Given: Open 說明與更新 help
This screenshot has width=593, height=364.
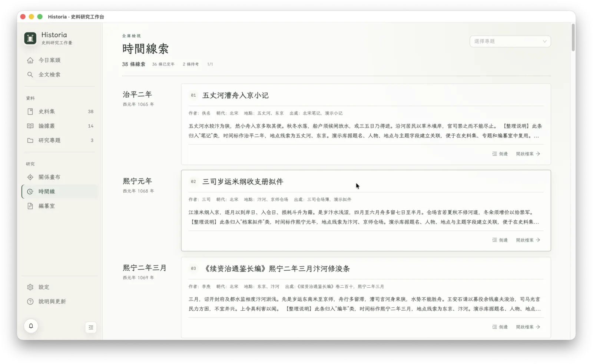Looking at the screenshot, I should [x=59, y=301].
